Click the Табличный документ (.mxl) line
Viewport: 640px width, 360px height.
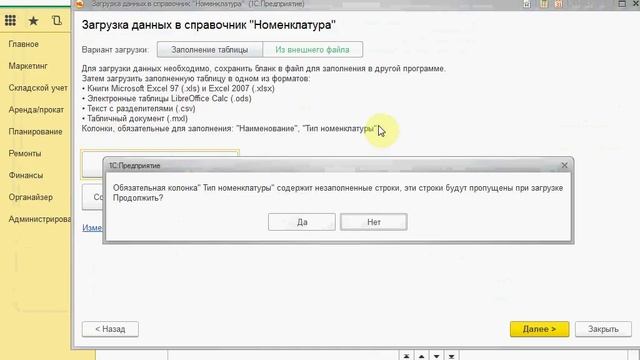pyautogui.click(x=135, y=119)
